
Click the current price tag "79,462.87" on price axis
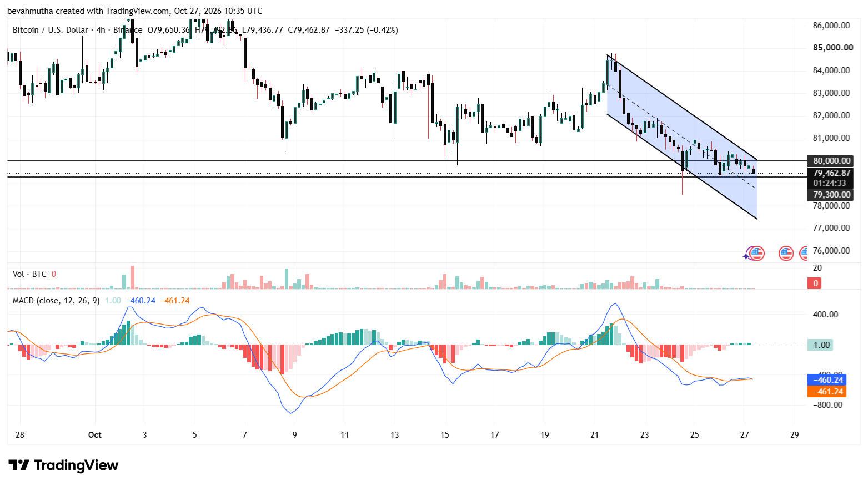pyautogui.click(x=831, y=173)
